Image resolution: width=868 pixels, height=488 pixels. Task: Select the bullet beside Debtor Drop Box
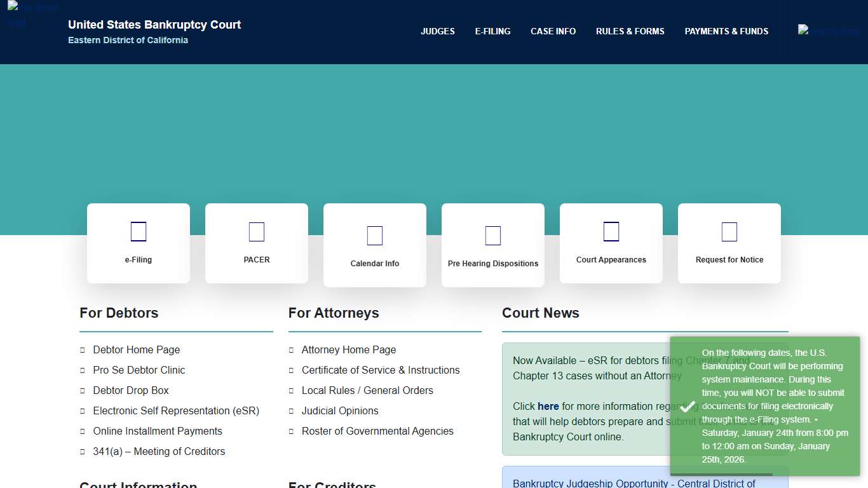(81, 390)
